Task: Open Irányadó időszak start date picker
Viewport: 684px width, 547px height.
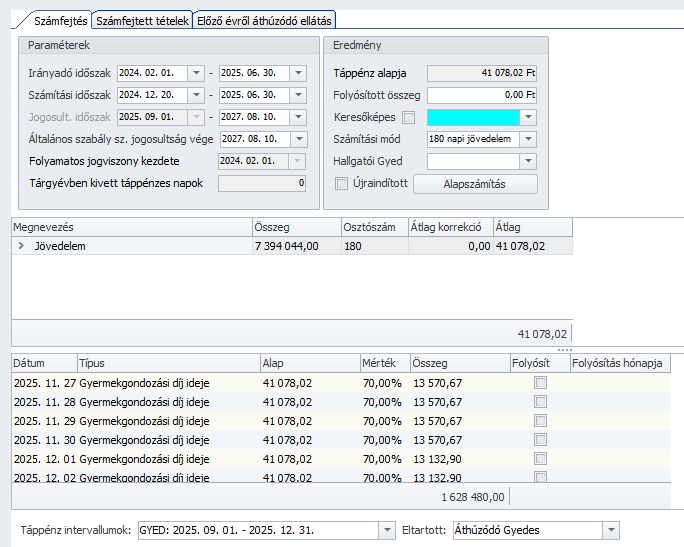Action: pyautogui.click(x=196, y=73)
